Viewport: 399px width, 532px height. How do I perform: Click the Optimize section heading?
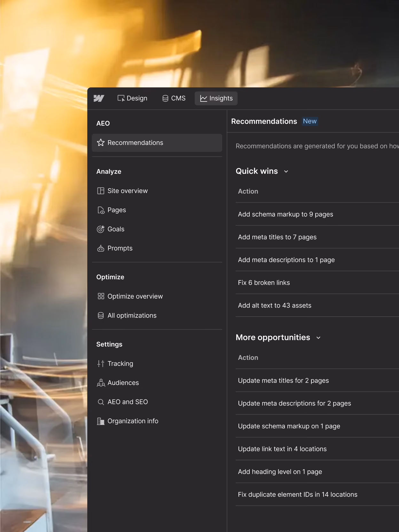110,277
